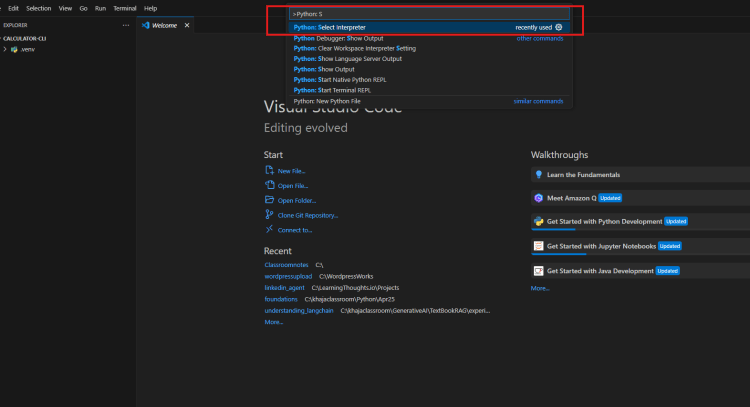Choose Python: Clear Workspace Interpreter Setting
Viewport: 750px width, 407px height.
(x=429, y=48)
